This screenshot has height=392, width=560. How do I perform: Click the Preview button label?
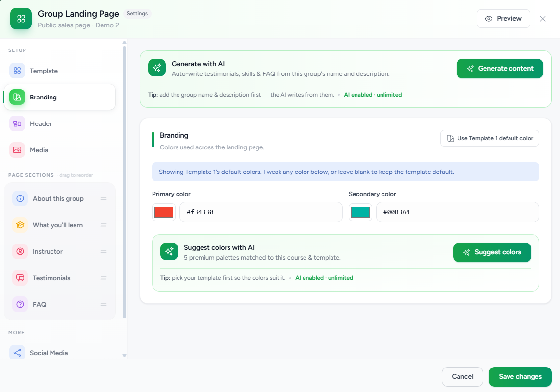pos(509,19)
